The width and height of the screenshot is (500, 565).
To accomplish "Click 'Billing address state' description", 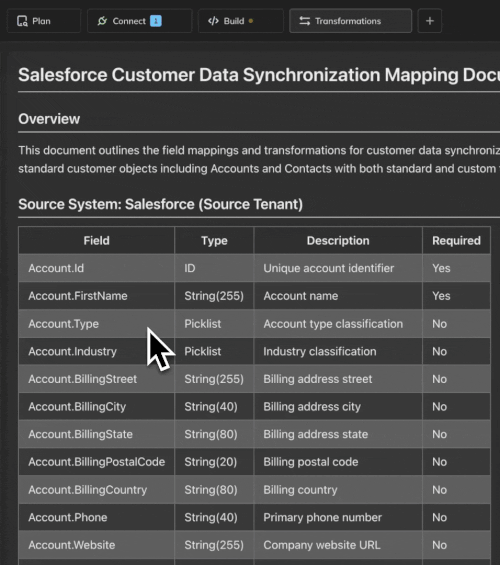I will [x=338, y=434].
